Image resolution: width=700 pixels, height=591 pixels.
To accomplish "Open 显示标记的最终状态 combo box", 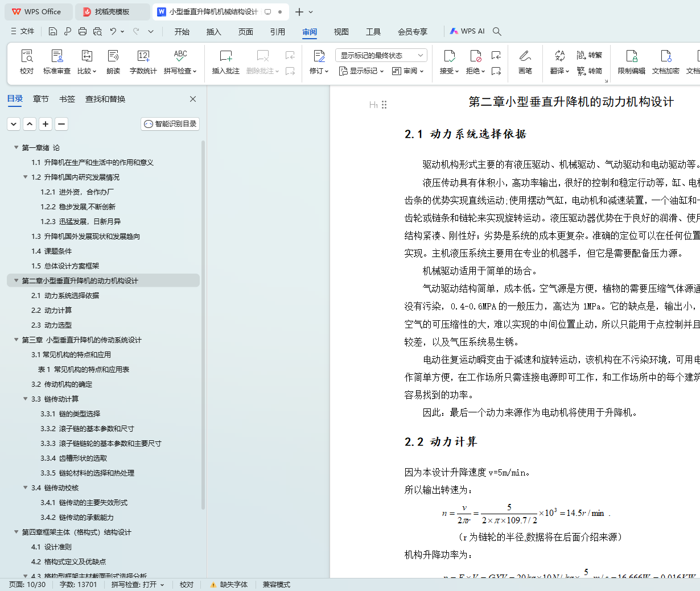I will [x=381, y=55].
